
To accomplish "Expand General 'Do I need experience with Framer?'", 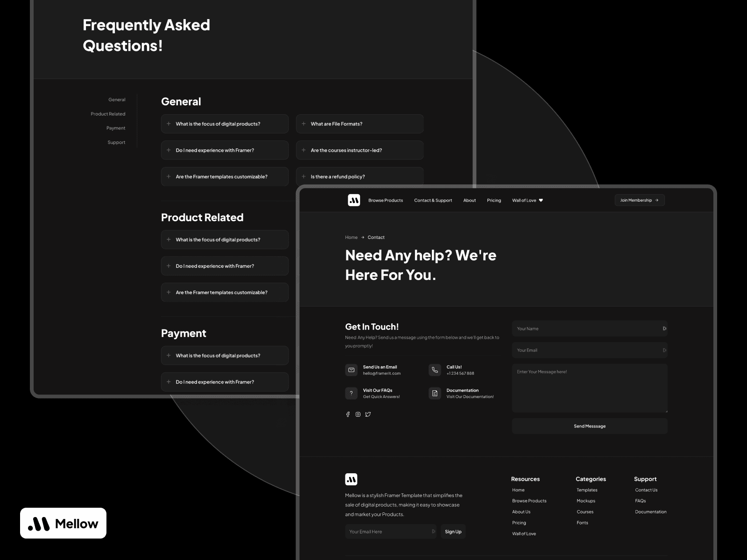I will [225, 150].
